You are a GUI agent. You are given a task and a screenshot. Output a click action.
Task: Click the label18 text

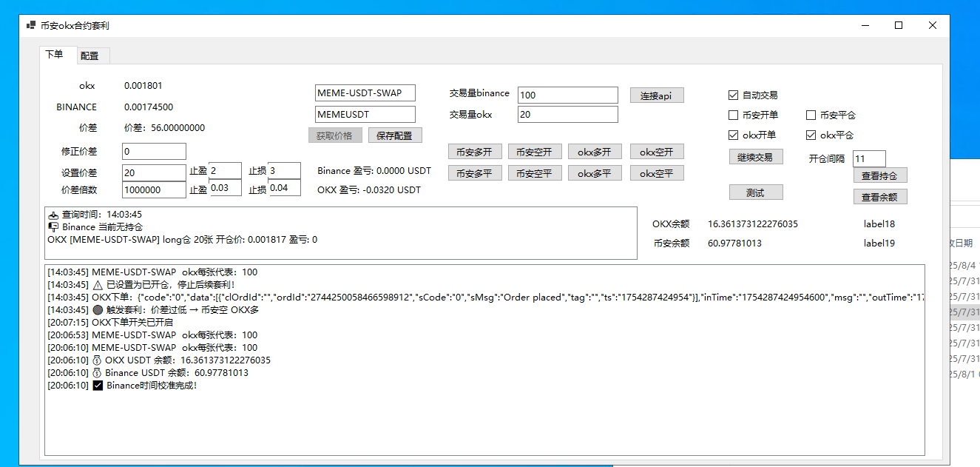879,224
